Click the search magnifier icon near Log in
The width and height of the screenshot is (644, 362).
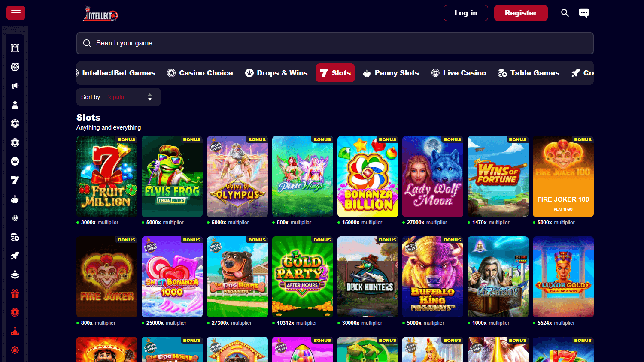(x=565, y=13)
